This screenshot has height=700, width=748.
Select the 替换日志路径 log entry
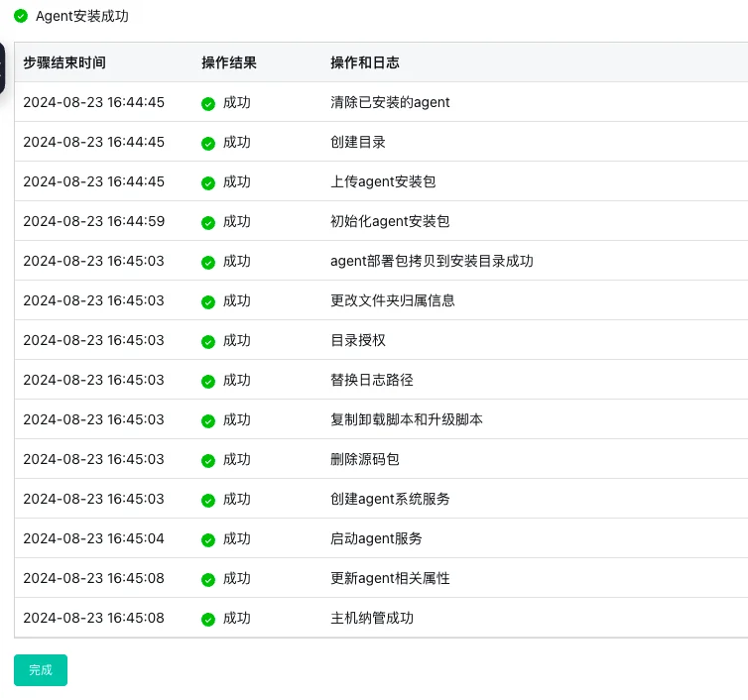[371, 380]
